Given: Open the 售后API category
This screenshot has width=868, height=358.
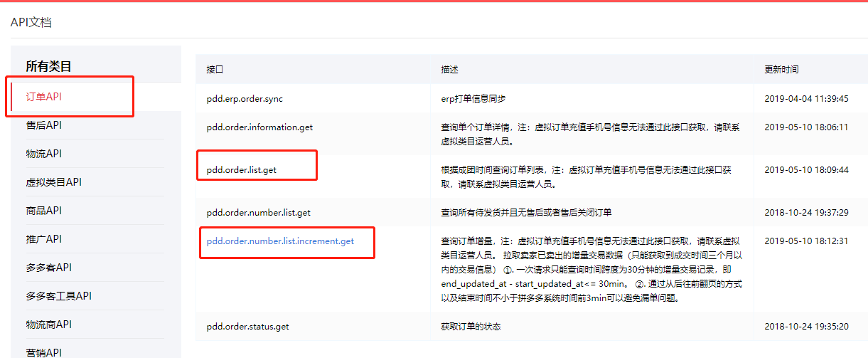Looking at the screenshot, I should [x=44, y=125].
